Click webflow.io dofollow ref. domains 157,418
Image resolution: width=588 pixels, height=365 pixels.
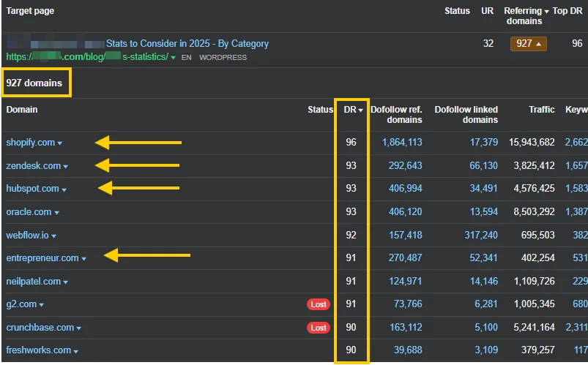tap(406, 236)
